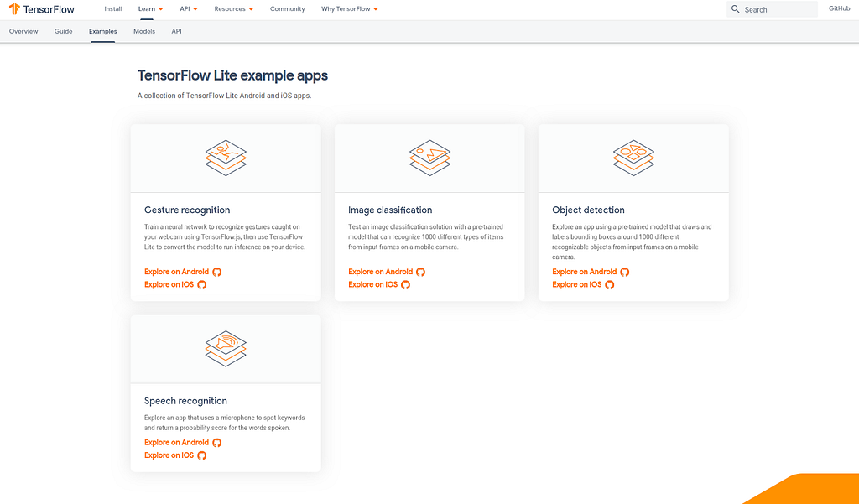Open the API tab in sub-navigation
859x504 pixels.
[176, 31]
